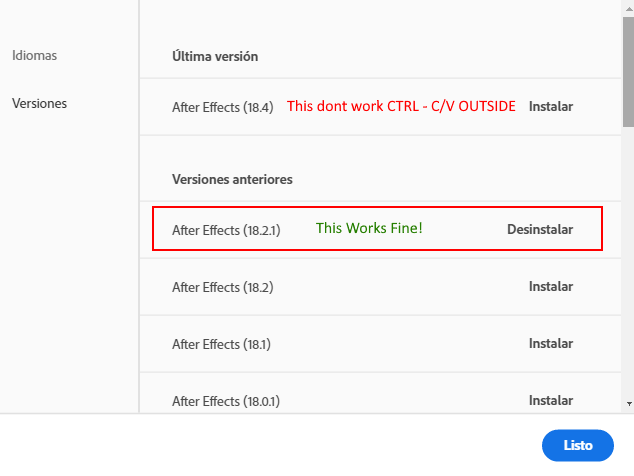Viewport: 634px width, 476px height.
Task: Select the After Effects (18.2) label
Action: [x=222, y=287]
